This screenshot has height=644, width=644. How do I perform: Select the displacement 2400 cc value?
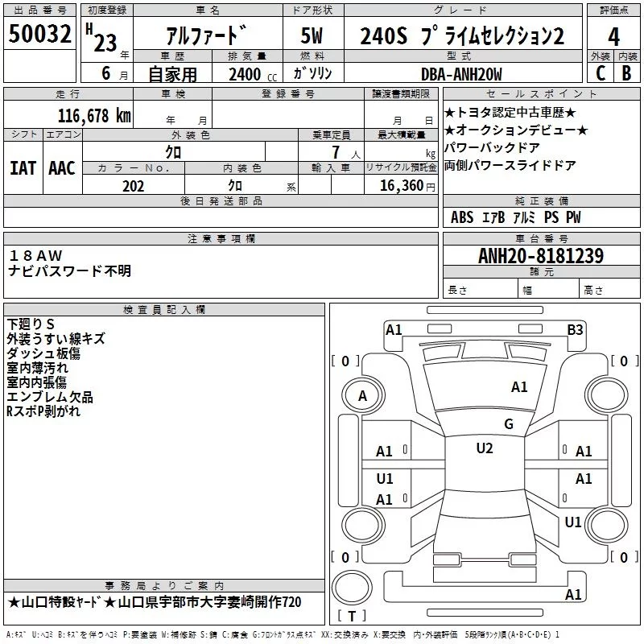pyautogui.click(x=253, y=75)
